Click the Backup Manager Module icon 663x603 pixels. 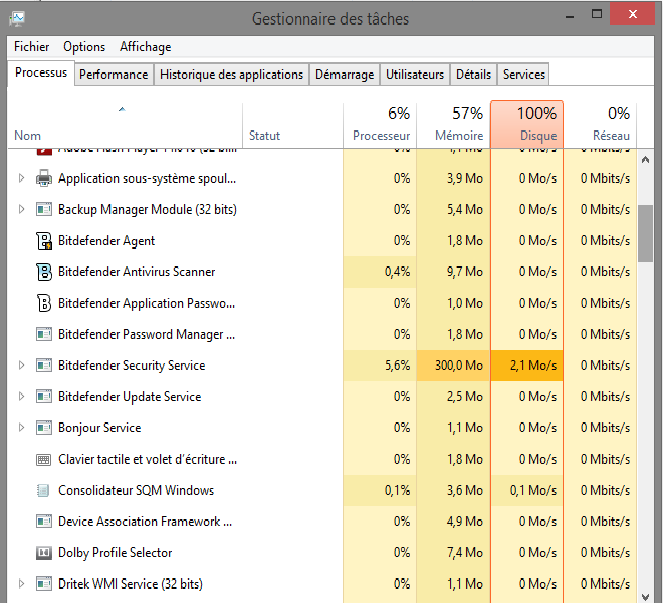point(44,209)
